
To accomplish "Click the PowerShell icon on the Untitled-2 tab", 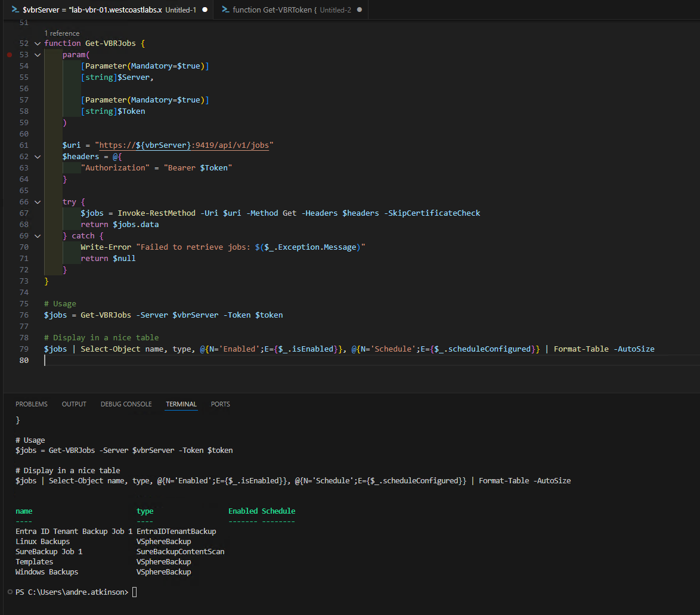I will click(x=225, y=10).
